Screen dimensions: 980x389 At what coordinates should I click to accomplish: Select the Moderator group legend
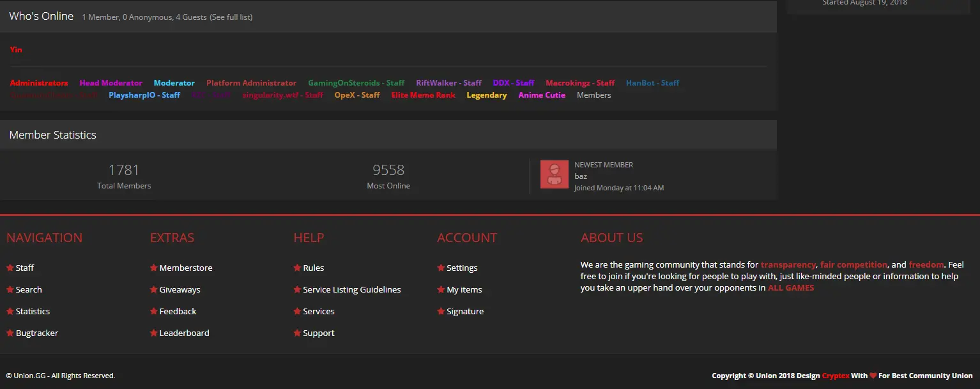coord(174,83)
